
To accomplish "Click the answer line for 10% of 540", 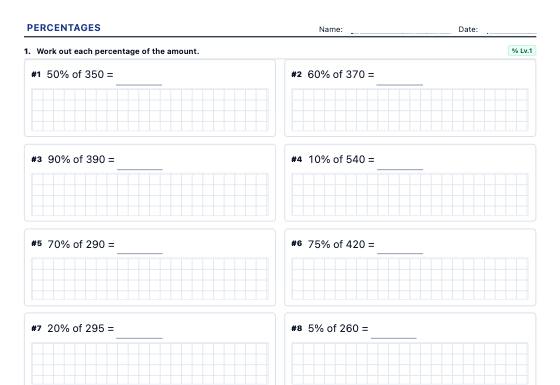I will coord(400,169).
